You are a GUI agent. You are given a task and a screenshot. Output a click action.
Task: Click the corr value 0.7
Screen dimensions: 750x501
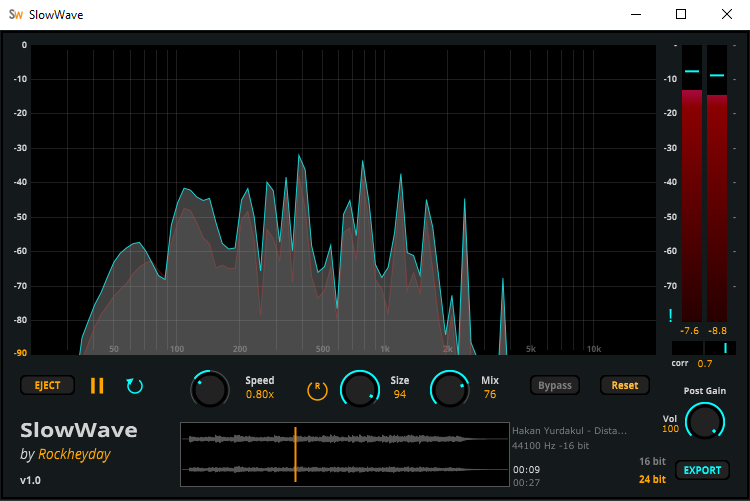(x=705, y=363)
